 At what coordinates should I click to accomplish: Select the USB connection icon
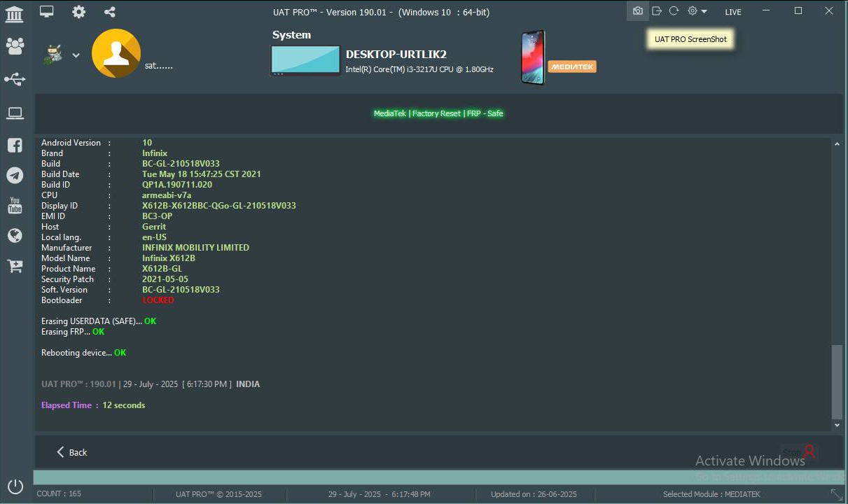(15, 79)
